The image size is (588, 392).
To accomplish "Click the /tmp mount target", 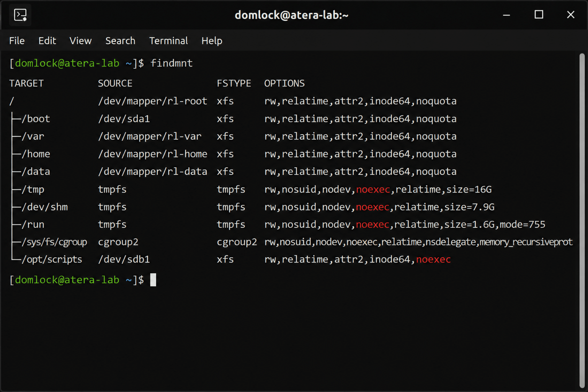I will pyautogui.click(x=33, y=189).
